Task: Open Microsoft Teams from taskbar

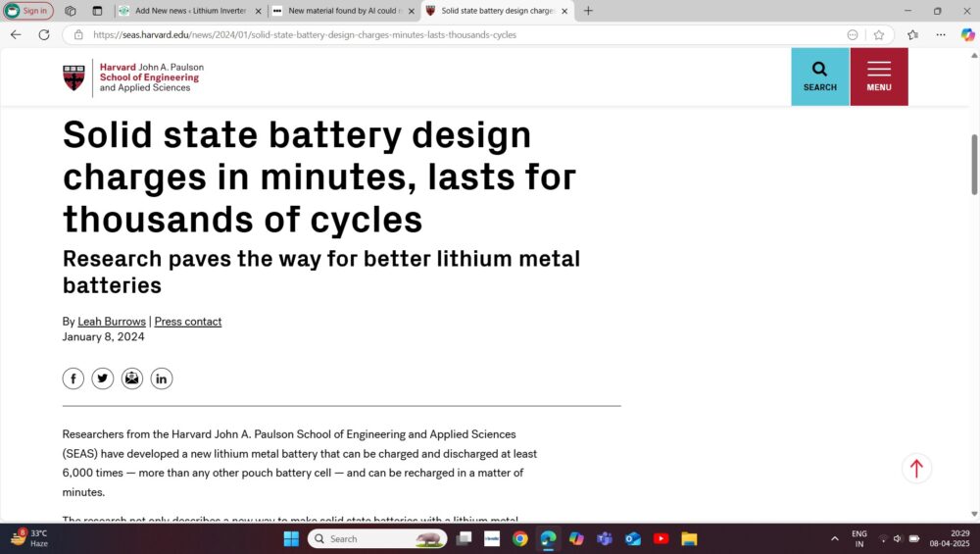Action: [605, 538]
